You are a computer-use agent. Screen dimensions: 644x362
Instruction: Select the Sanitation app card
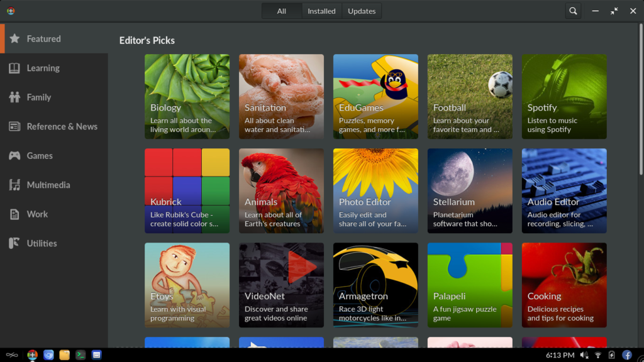pos(281,96)
